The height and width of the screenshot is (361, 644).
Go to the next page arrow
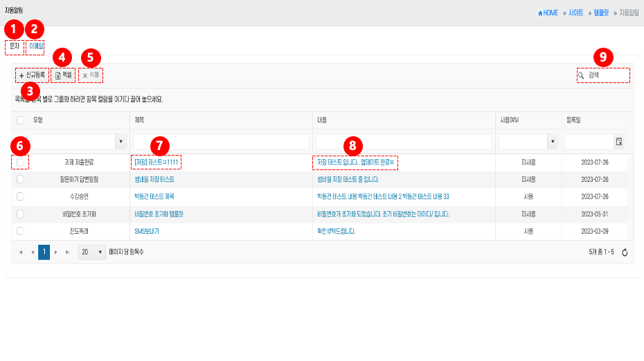pyautogui.click(x=55, y=252)
